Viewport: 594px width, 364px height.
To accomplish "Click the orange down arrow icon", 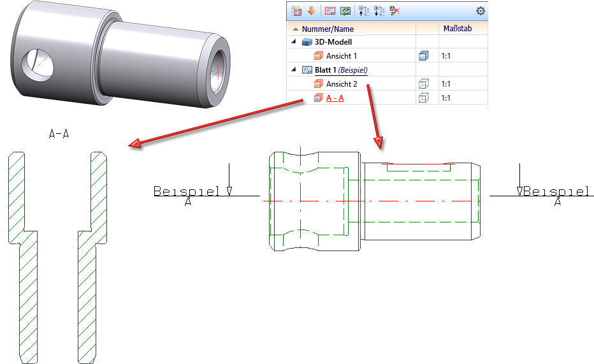I will click(312, 11).
